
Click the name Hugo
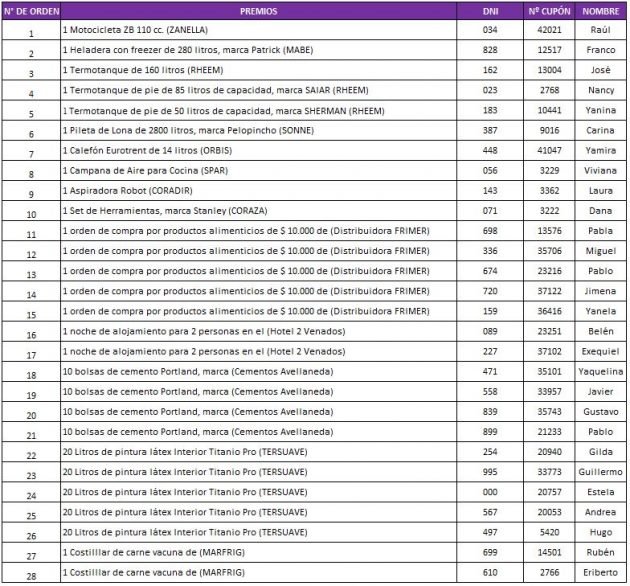click(600, 533)
